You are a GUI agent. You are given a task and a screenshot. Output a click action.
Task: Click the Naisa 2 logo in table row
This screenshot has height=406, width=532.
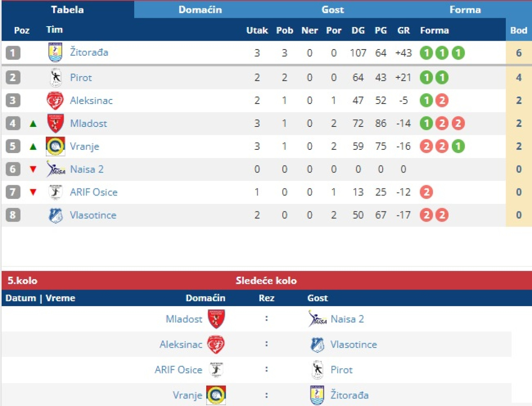tap(56, 169)
